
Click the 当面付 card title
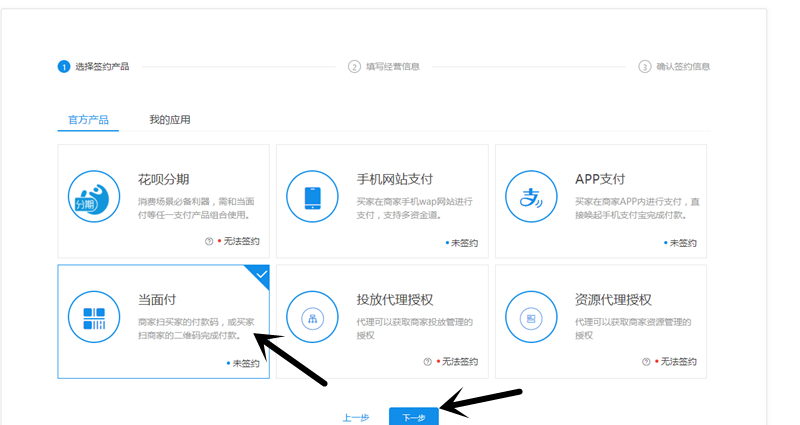click(x=157, y=299)
